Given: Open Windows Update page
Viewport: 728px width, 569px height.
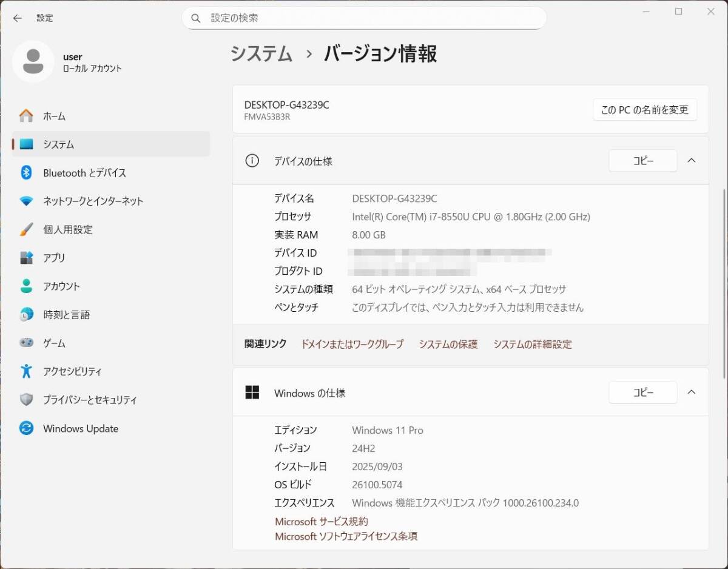Looking at the screenshot, I should click(x=111, y=428).
